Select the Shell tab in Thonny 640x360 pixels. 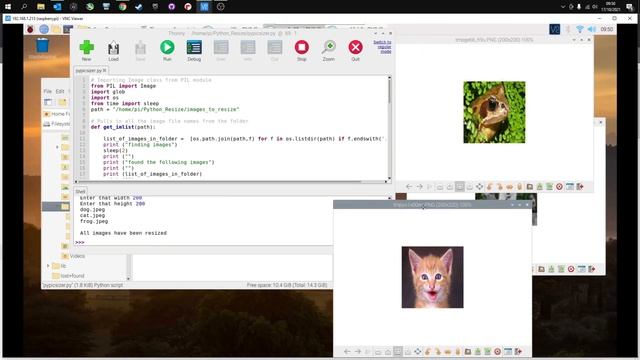(x=80, y=191)
